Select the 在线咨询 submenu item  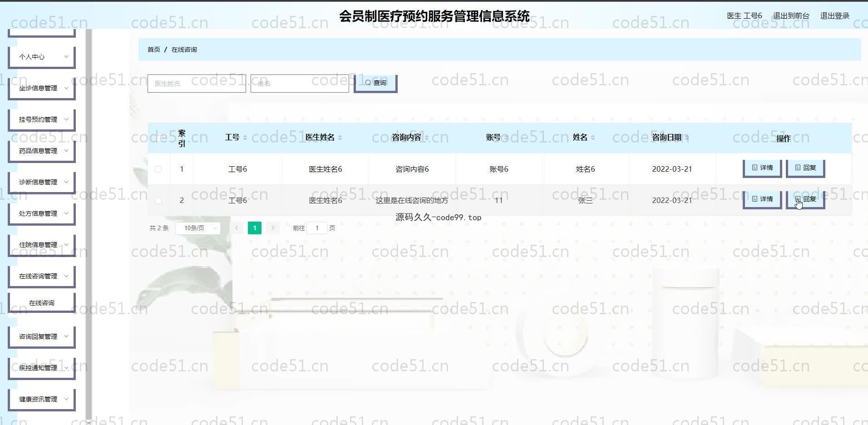[42, 303]
